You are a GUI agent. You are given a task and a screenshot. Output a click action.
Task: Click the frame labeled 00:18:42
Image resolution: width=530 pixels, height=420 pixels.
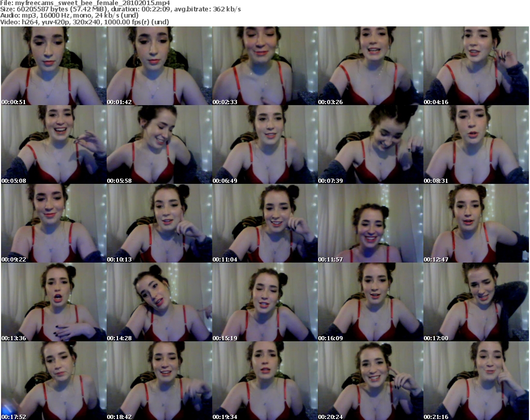coord(159,381)
